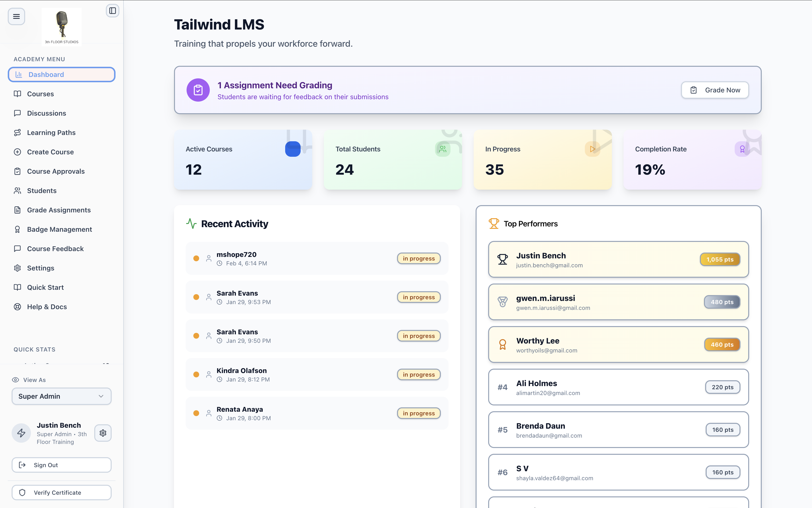Click the Settings gear icon in sidebar menu
The height and width of the screenshot is (508, 812).
(x=17, y=268)
